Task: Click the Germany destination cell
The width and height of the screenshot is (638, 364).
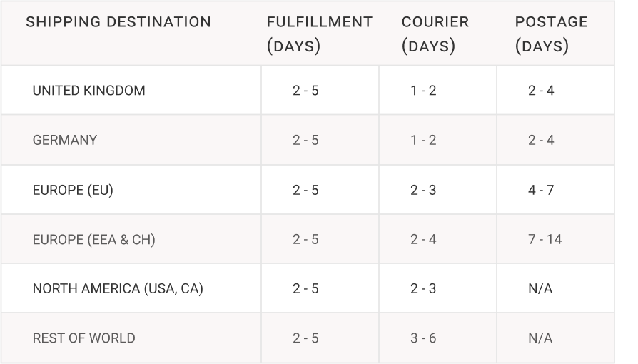Action: 65,140
